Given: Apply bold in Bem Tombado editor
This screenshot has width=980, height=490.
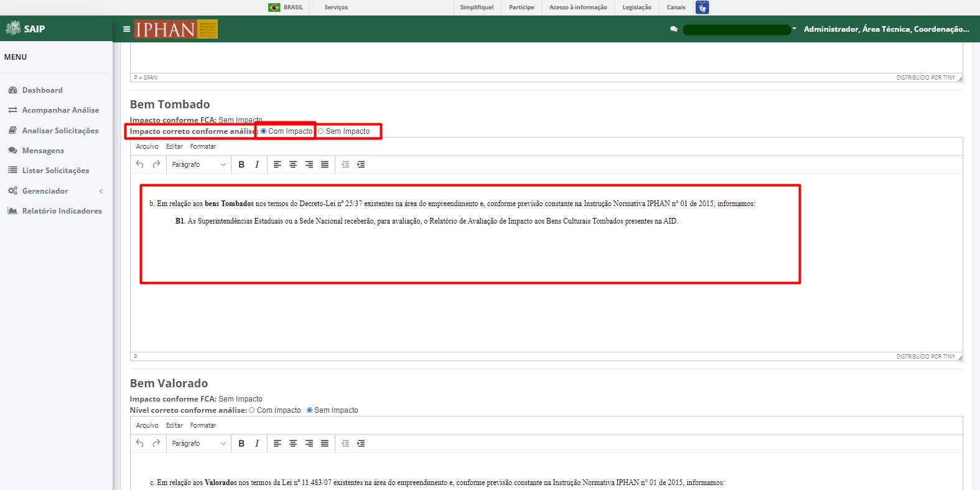Looking at the screenshot, I should point(241,164).
